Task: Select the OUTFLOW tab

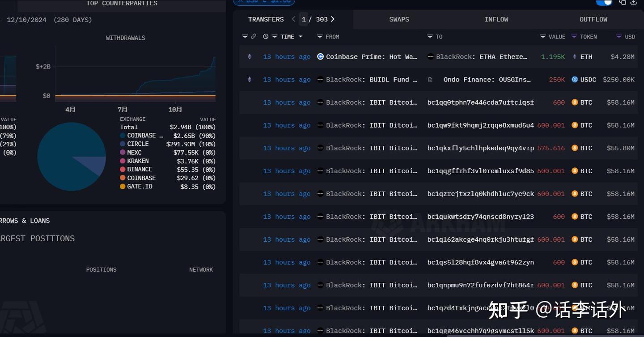Action: [x=593, y=19]
